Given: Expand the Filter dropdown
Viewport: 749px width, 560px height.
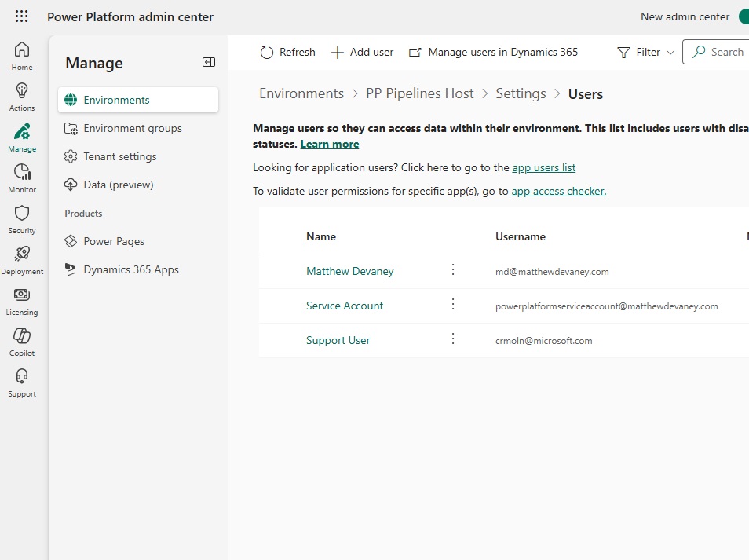Looking at the screenshot, I should 646,52.
